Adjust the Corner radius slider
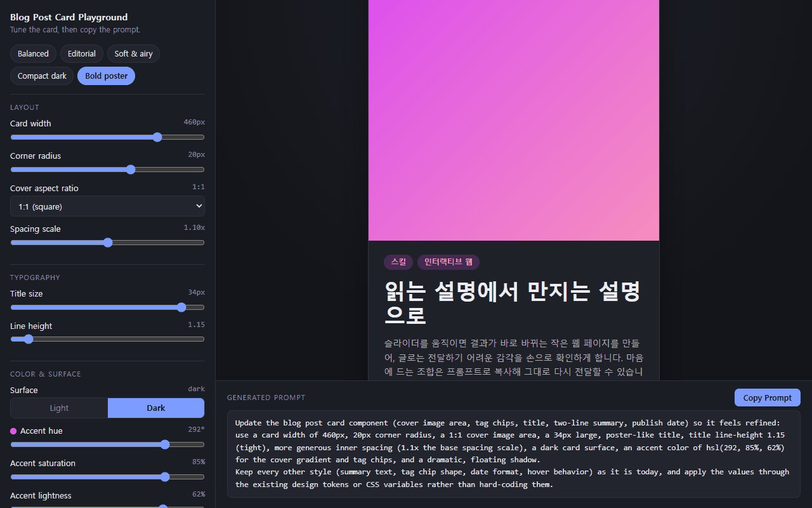The image size is (812, 508). click(107, 170)
